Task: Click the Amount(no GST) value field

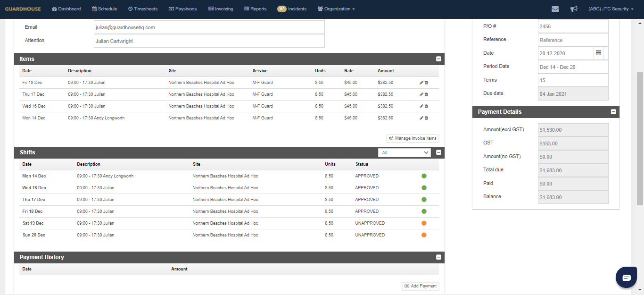Action: [x=573, y=157]
